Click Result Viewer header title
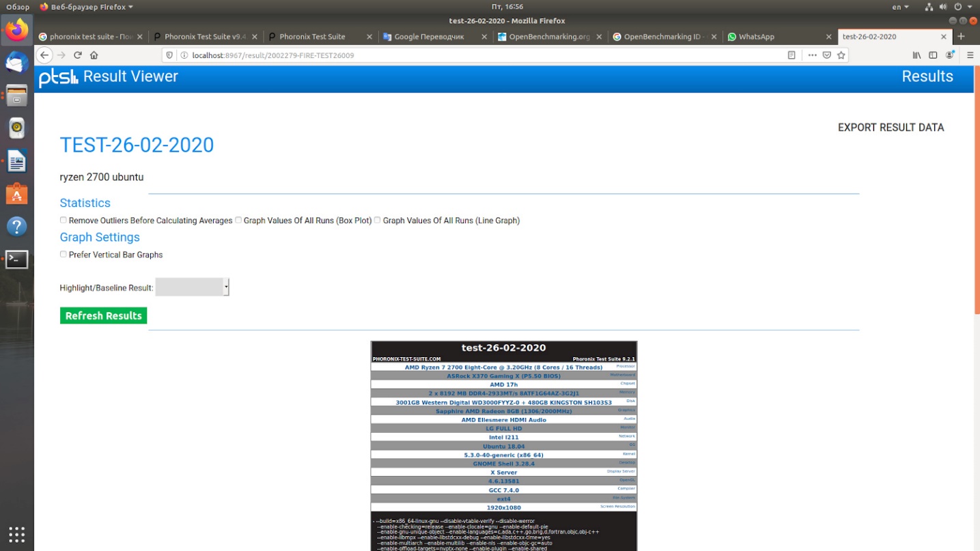The image size is (980, 551). point(130,76)
